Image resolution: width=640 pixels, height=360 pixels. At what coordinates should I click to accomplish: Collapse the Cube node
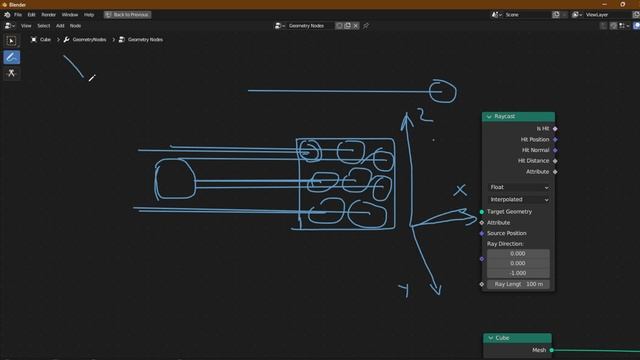pos(490,338)
